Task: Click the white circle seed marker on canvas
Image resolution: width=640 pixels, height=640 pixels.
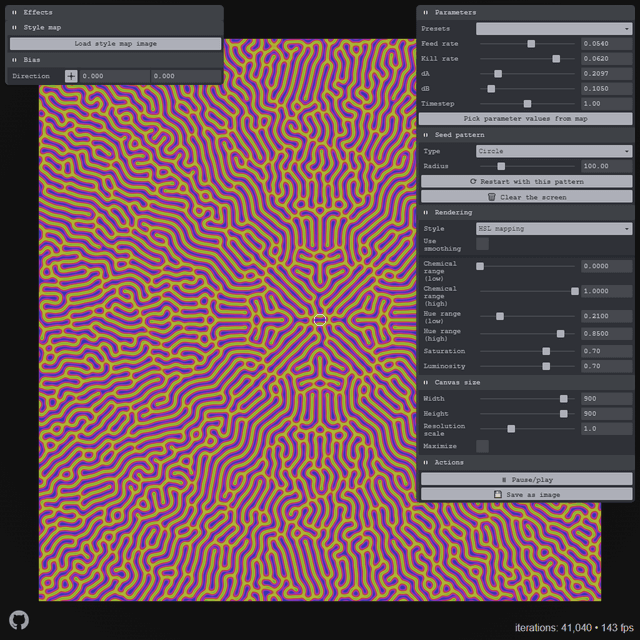Action: [x=320, y=319]
